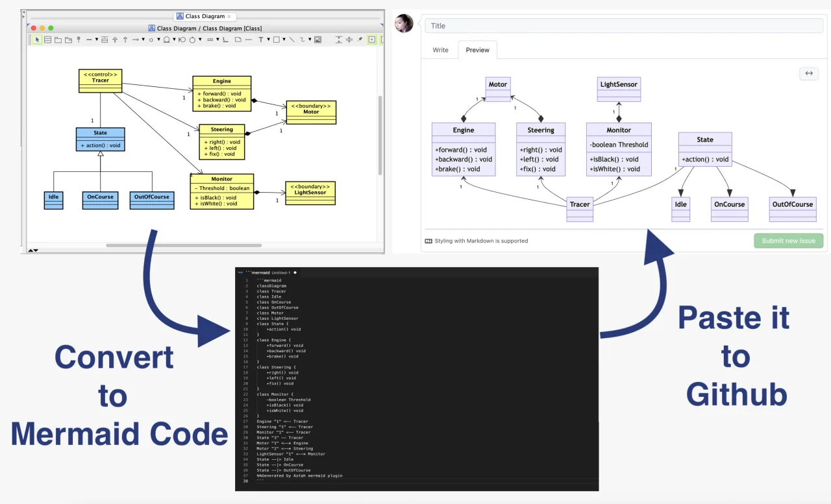Choose the Text tool in Astah toolbar
This screenshot has height=504, width=831.
[261, 40]
